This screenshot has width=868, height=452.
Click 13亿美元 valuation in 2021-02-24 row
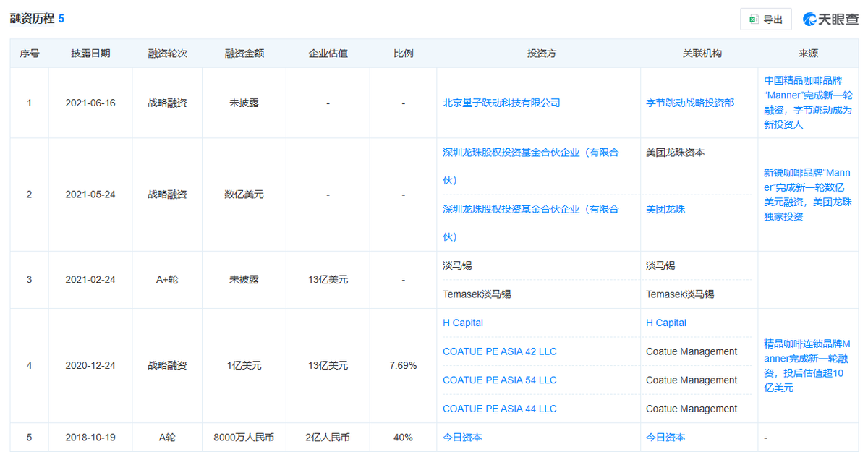(x=328, y=280)
